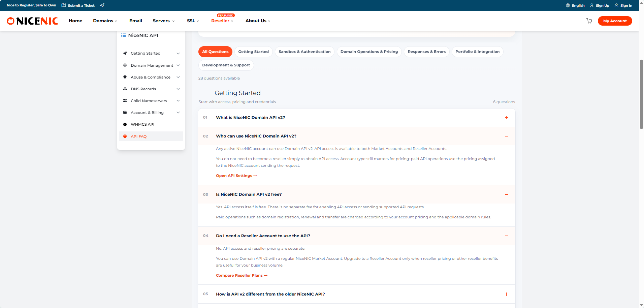
Task: Open the Reseller featured menu
Action: pos(222,21)
